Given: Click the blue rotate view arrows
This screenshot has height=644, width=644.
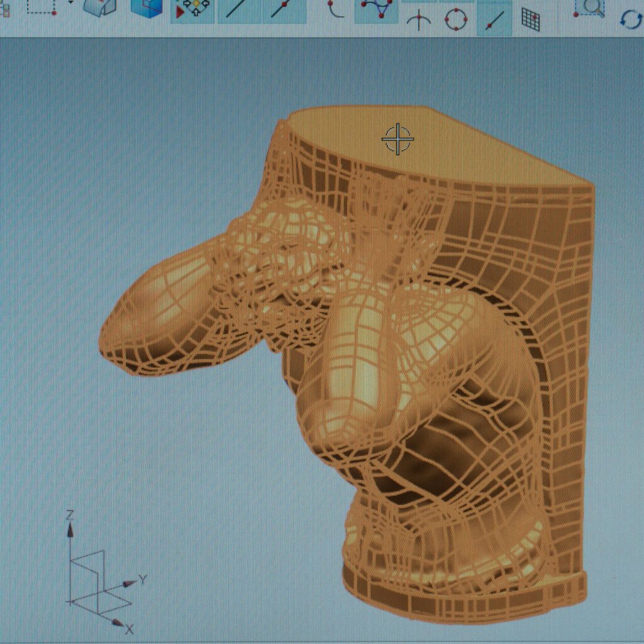Looking at the screenshot, I should click(631, 19).
